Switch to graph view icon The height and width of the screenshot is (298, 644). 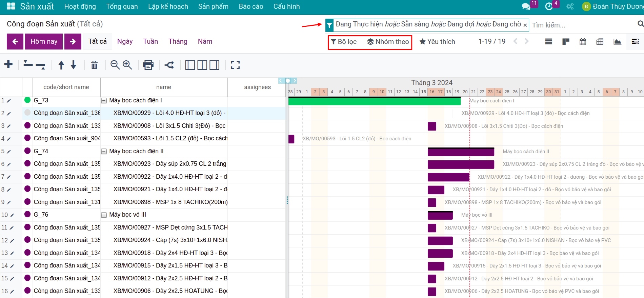pyautogui.click(x=617, y=41)
